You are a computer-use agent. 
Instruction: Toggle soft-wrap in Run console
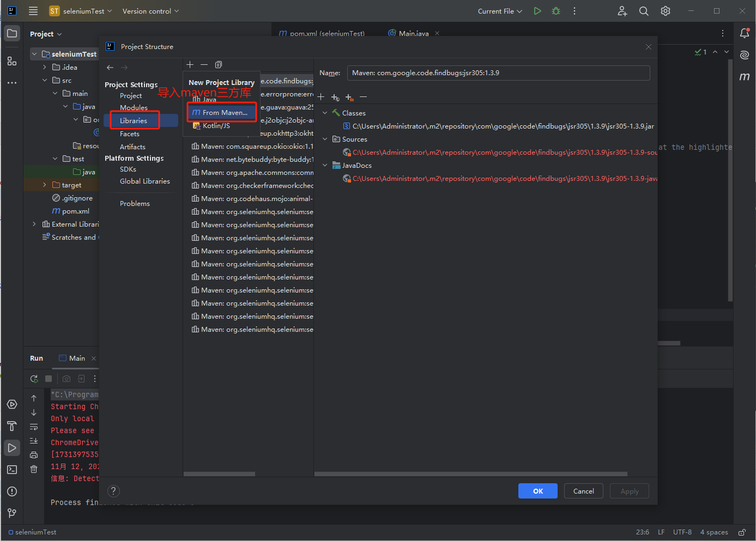34,427
